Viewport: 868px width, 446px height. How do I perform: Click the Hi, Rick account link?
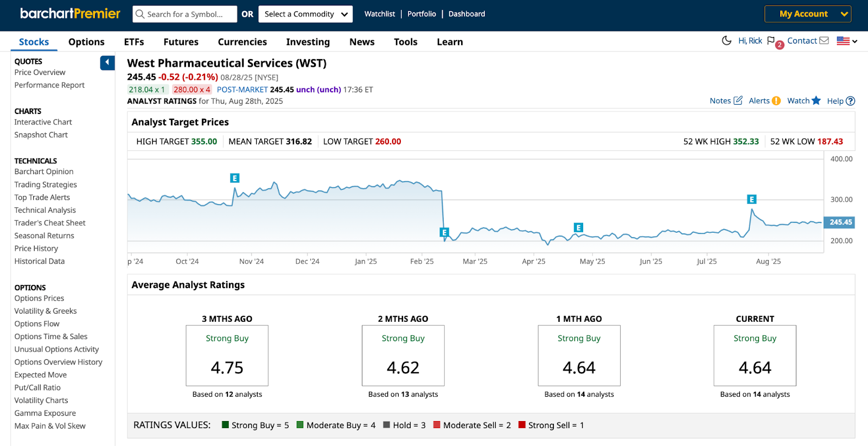pyautogui.click(x=750, y=41)
